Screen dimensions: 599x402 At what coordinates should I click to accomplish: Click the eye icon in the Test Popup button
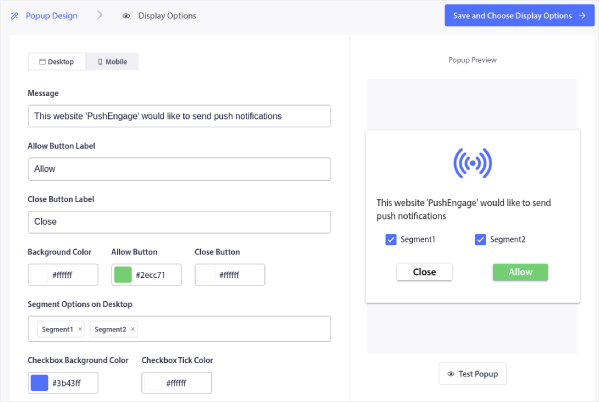pos(451,374)
